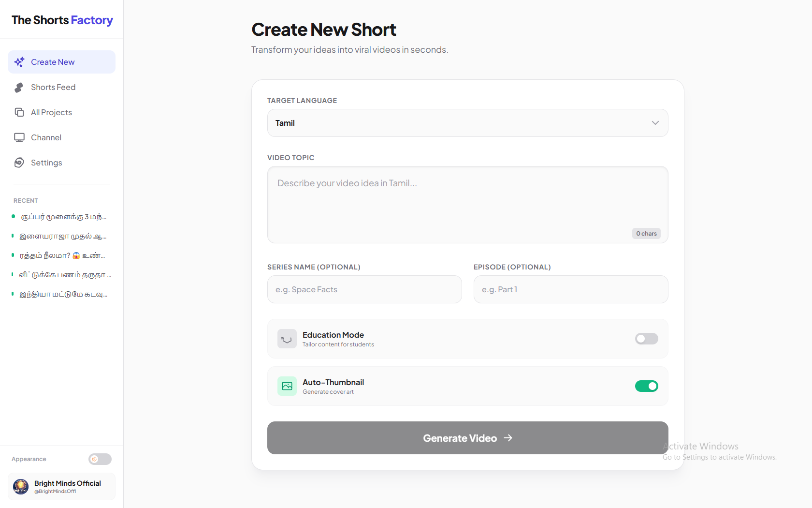Image resolution: width=812 pixels, height=508 pixels.
Task: Click the Education Mode graduation cap icon
Action: [287, 339]
